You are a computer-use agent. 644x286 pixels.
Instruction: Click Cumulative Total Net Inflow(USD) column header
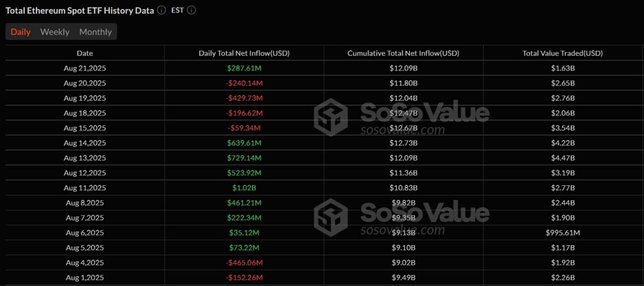click(403, 53)
